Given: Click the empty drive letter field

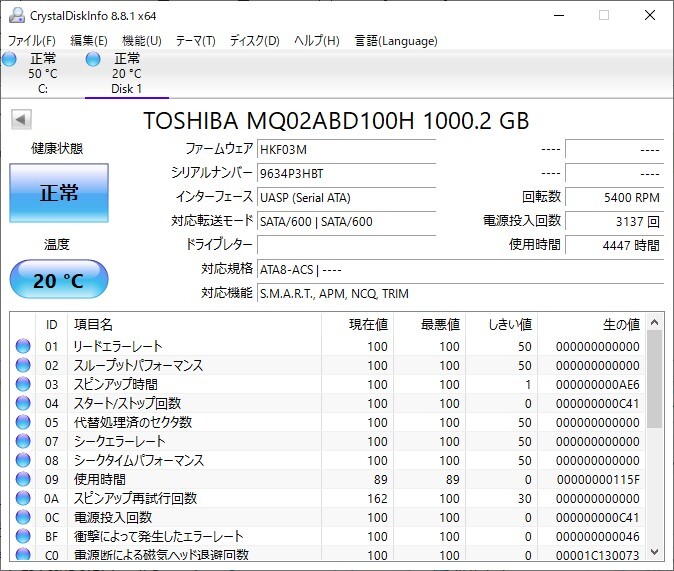Looking at the screenshot, I should click(x=346, y=246).
